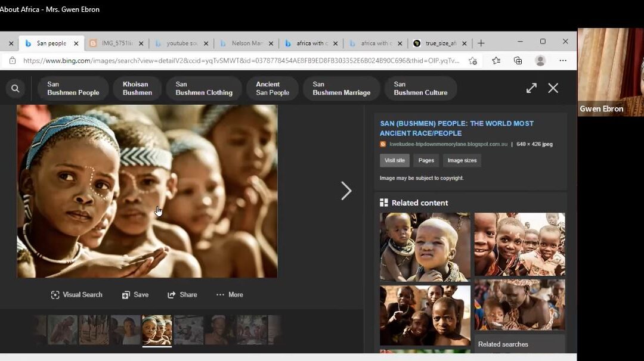644x361 pixels.
Task: Switch to the youtube tab
Action: point(181,43)
